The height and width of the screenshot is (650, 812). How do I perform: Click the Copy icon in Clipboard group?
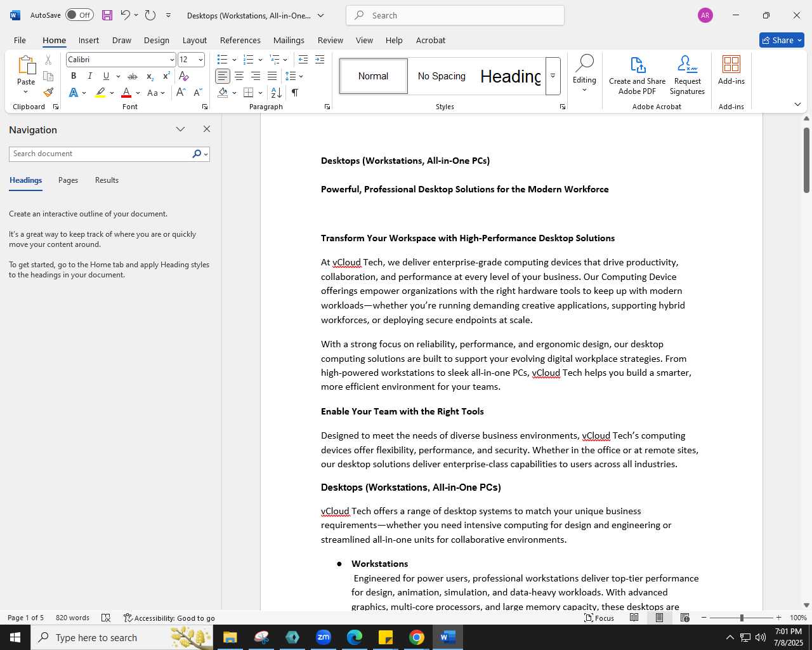[x=48, y=76]
